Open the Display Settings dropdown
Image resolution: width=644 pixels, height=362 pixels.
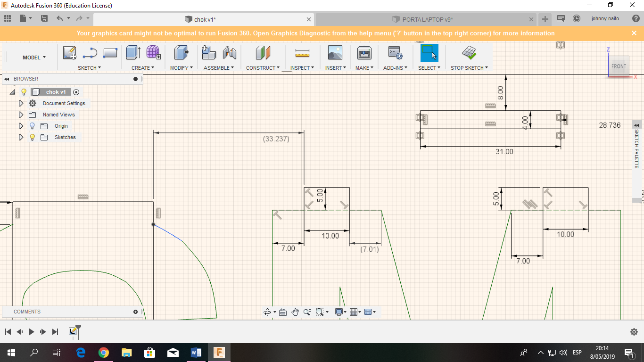click(x=341, y=312)
